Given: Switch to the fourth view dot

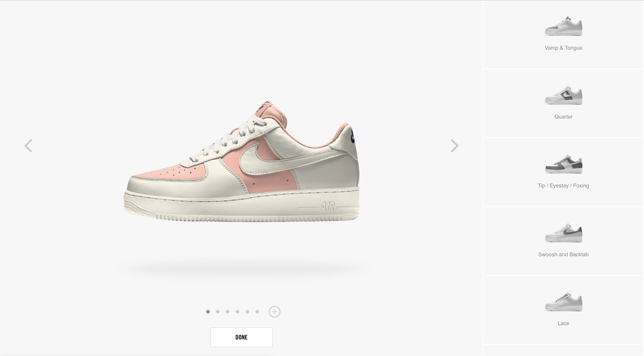Looking at the screenshot, I should point(237,312).
